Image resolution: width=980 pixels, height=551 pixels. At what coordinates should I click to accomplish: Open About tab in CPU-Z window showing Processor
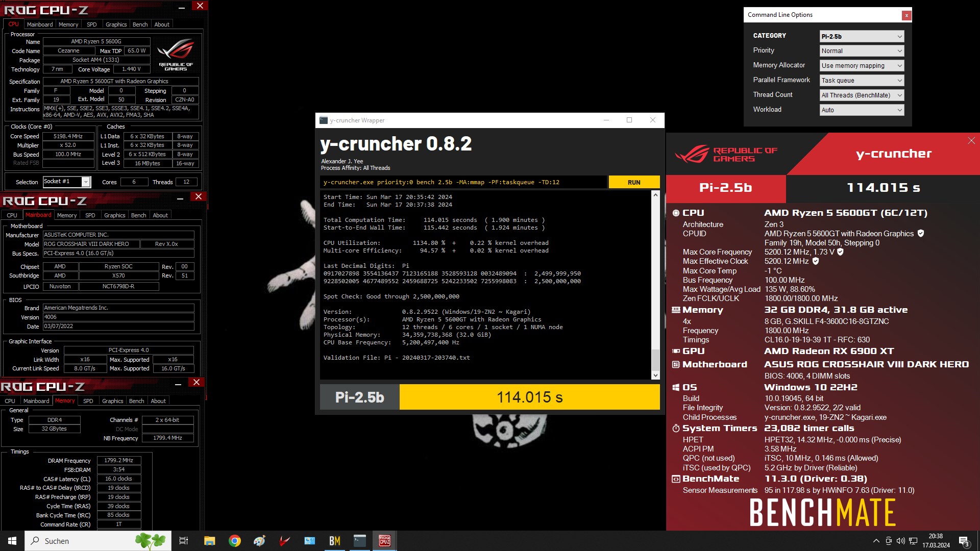[x=162, y=24]
